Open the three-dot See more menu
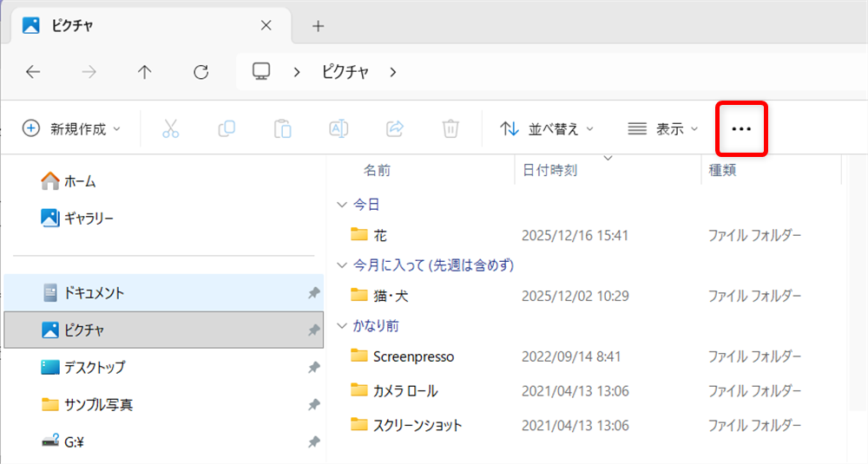Screen dimensions: 868x464 point(741,129)
